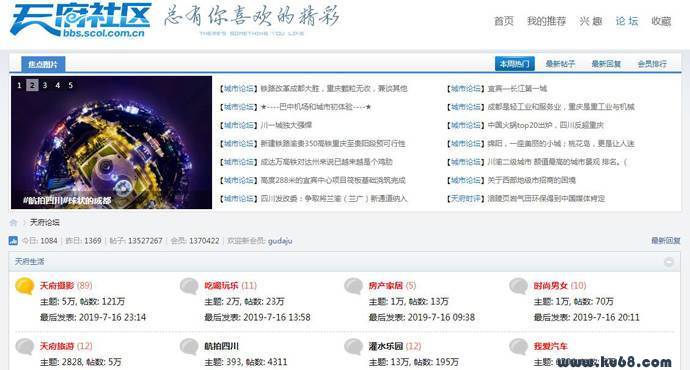
Task: Open new member gudaju profile link
Action: tap(280, 241)
